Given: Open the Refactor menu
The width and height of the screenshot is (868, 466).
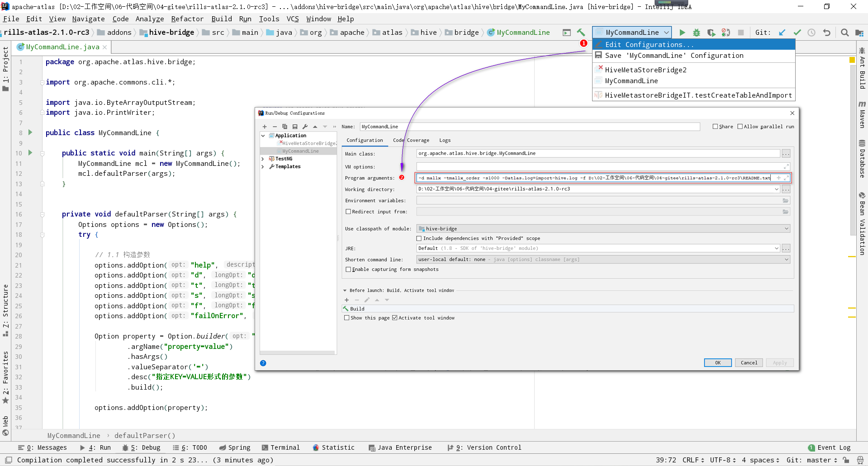Looking at the screenshot, I should pos(187,19).
